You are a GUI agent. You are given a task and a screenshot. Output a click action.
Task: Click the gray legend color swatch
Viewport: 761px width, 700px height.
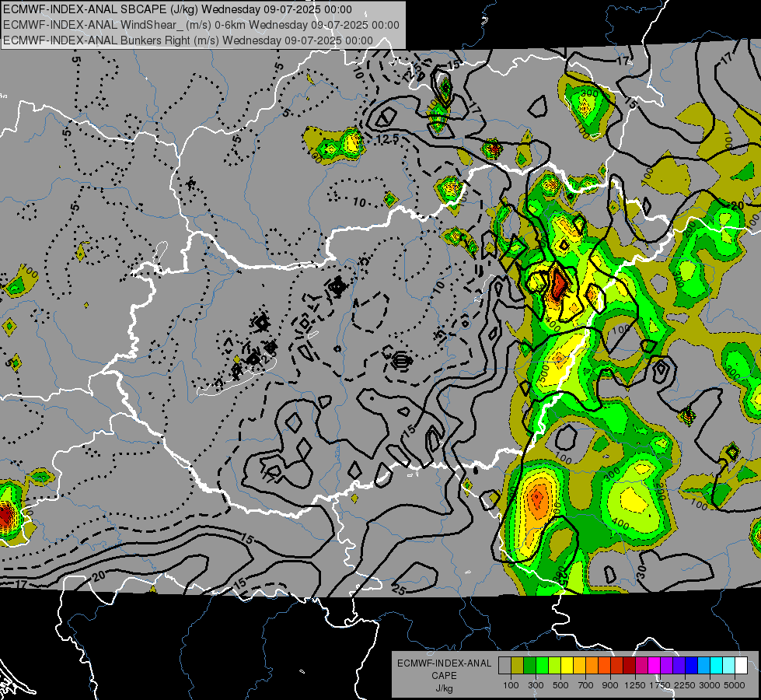point(504,666)
